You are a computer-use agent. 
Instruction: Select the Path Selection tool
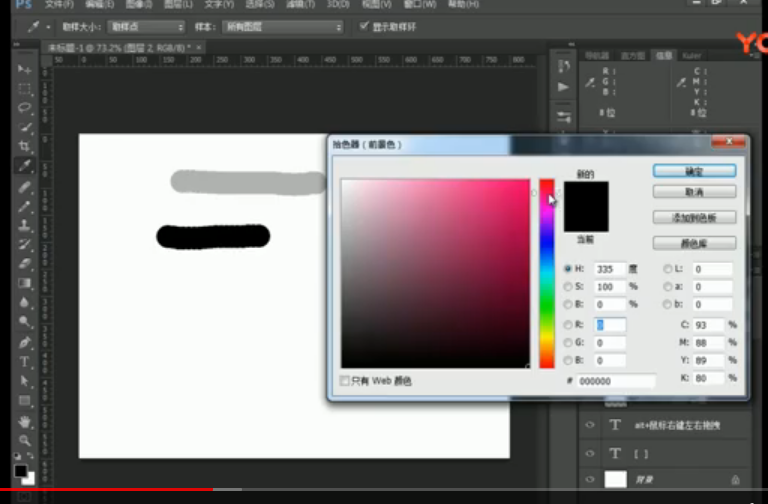(x=24, y=381)
